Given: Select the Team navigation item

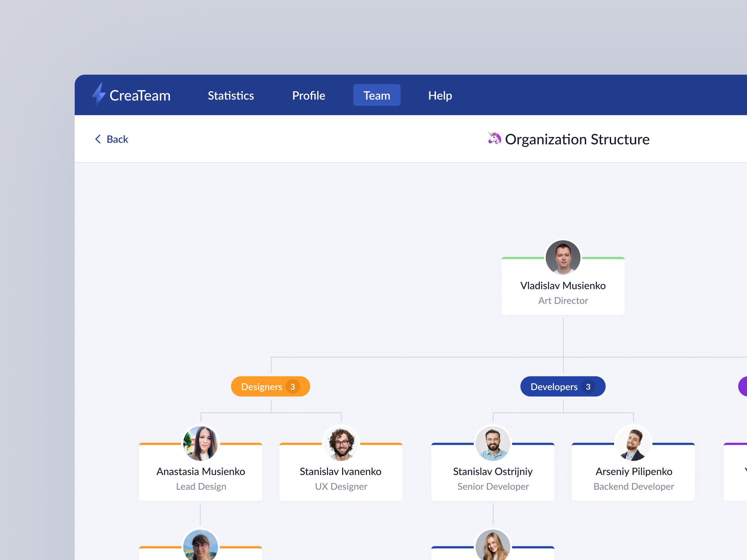Looking at the screenshot, I should 377,95.
